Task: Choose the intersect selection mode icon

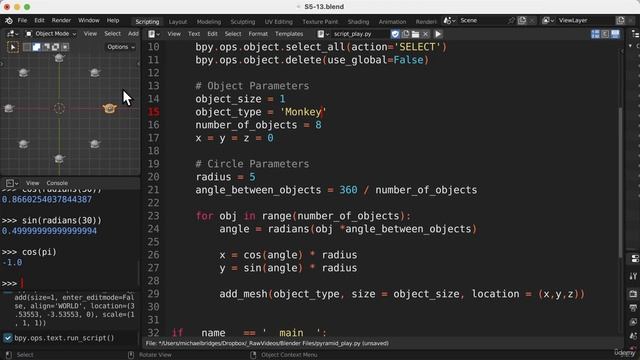Action: (x=65, y=47)
